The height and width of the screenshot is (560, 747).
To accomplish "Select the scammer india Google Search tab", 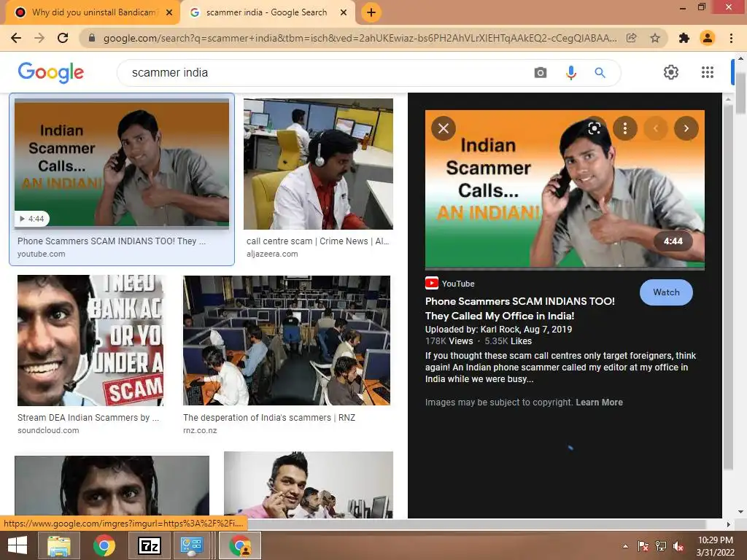I will tap(268, 12).
